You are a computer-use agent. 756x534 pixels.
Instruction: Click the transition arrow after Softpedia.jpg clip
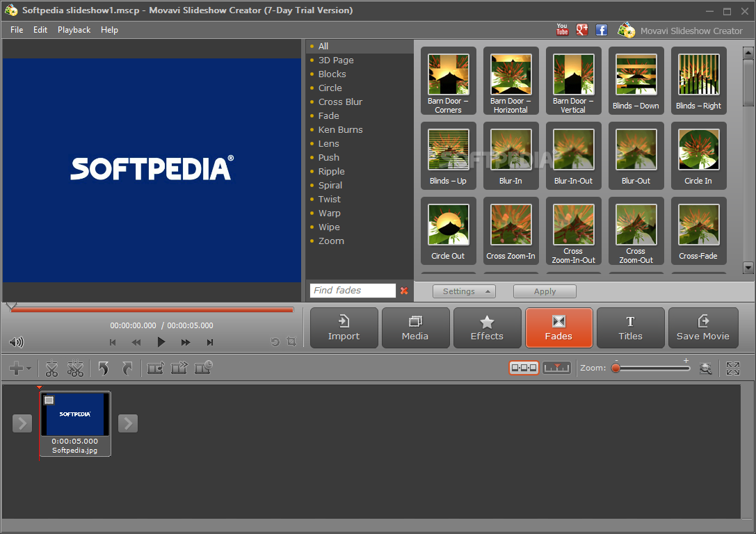[128, 423]
